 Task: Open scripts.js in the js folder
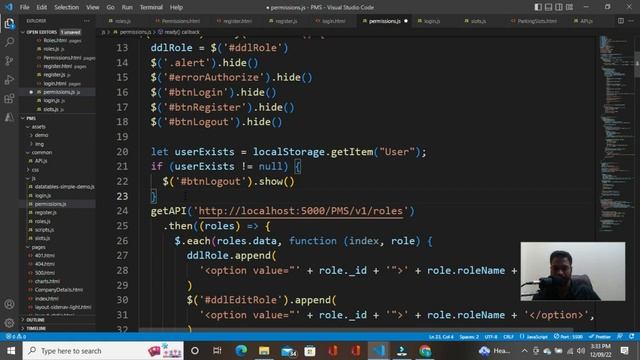(x=44, y=230)
